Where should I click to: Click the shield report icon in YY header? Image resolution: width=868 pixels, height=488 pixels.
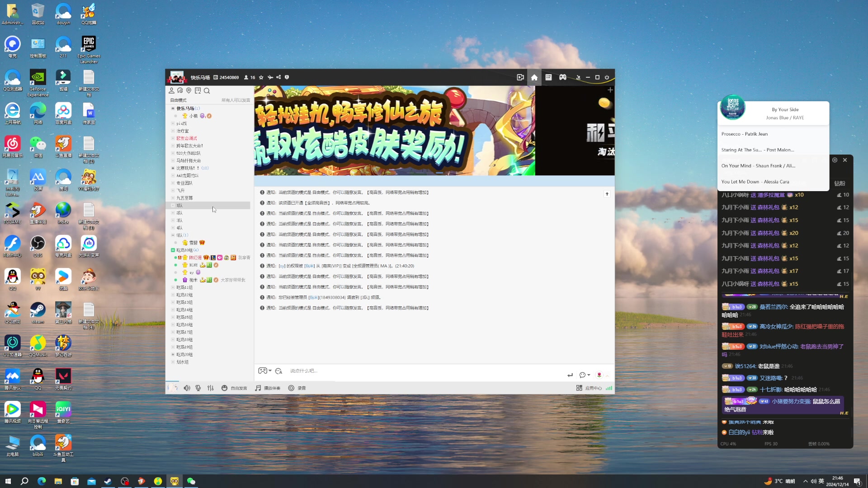click(x=287, y=77)
